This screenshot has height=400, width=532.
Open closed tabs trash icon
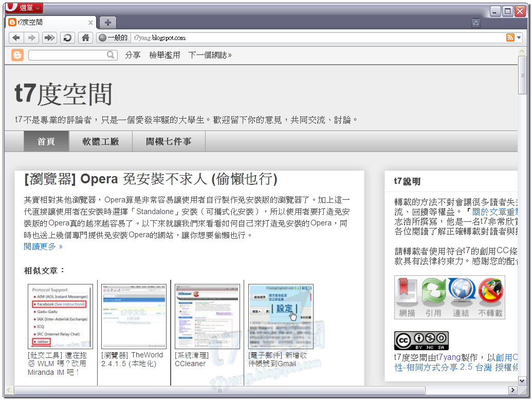[475, 23]
